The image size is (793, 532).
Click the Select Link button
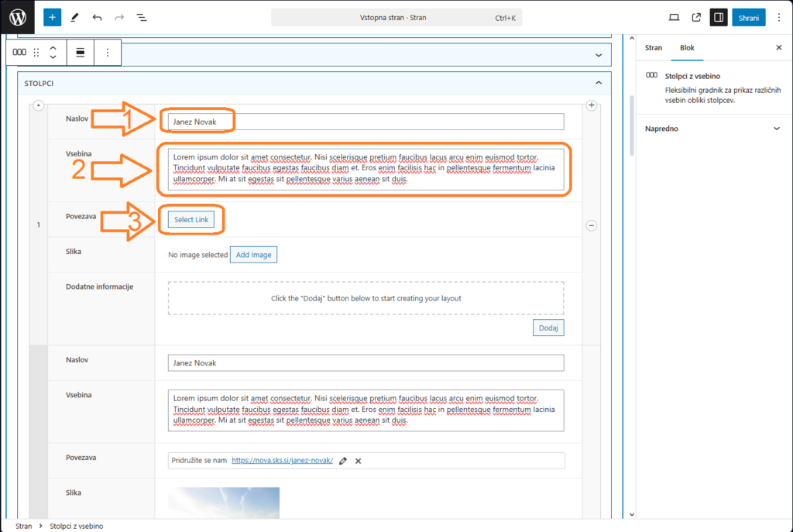(x=191, y=220)
